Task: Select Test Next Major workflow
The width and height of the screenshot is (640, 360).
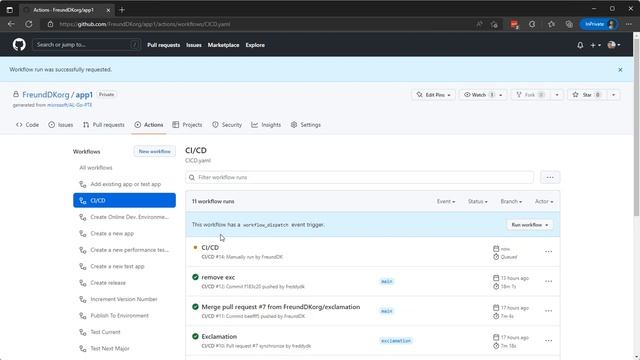Action: click(x=124, y=349)
